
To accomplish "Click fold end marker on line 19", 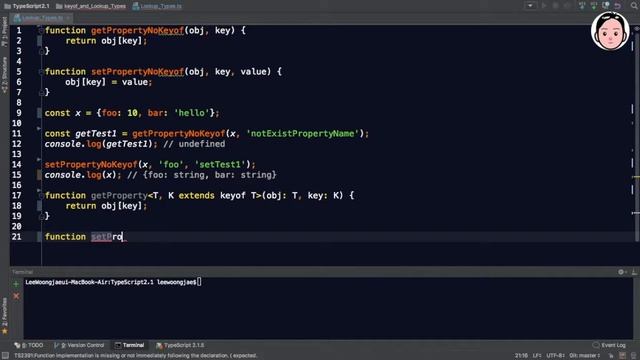I will (41, 216).
